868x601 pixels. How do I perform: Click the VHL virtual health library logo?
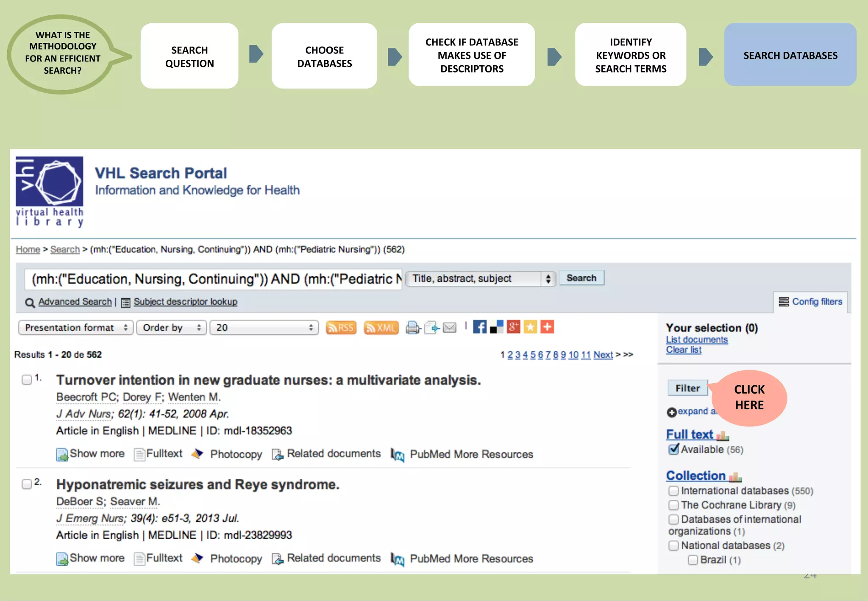click(50, 192)
